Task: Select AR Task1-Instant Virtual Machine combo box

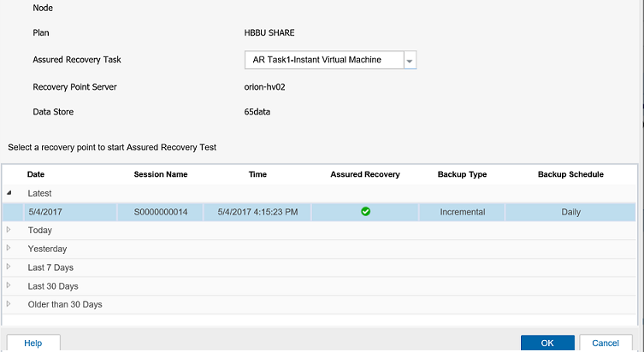Action: tap(330, 60)
